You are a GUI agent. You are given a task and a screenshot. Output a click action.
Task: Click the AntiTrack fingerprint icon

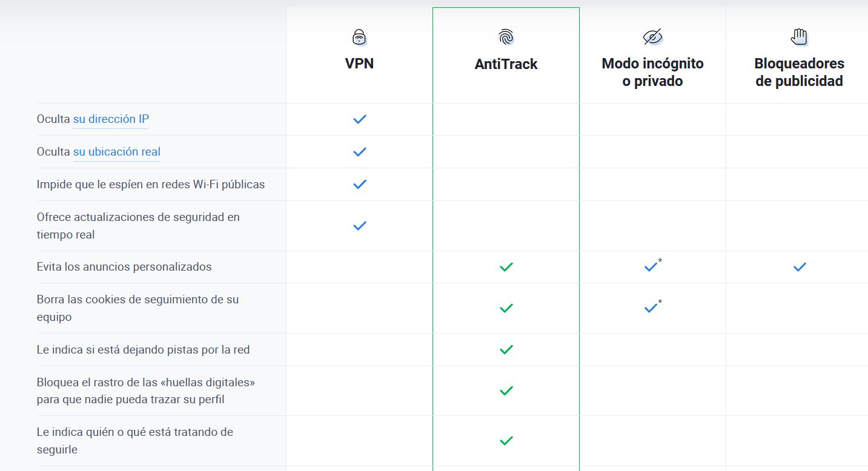pyautogui.click(x=506, y=38)
